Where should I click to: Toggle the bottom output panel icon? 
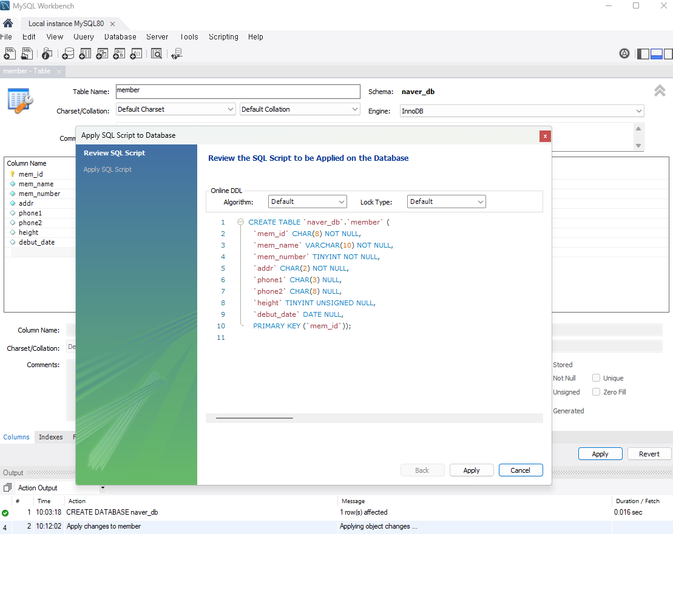656,53
